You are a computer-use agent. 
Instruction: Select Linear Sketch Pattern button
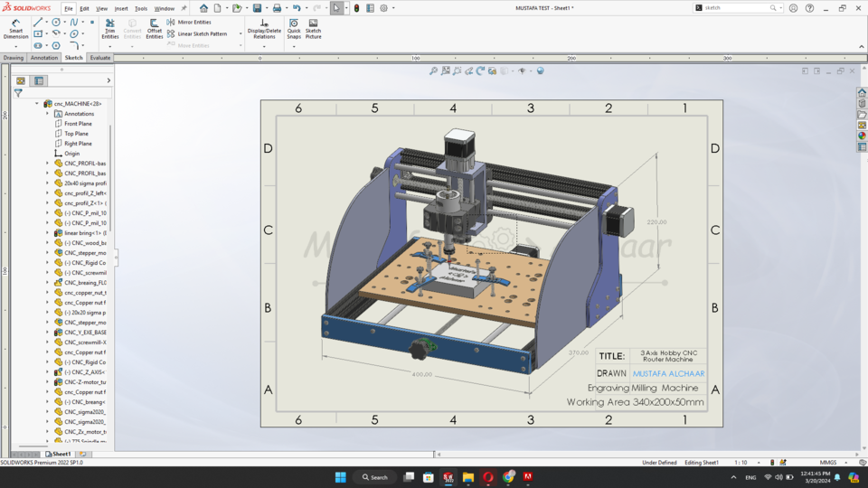(x=202, y=33)
